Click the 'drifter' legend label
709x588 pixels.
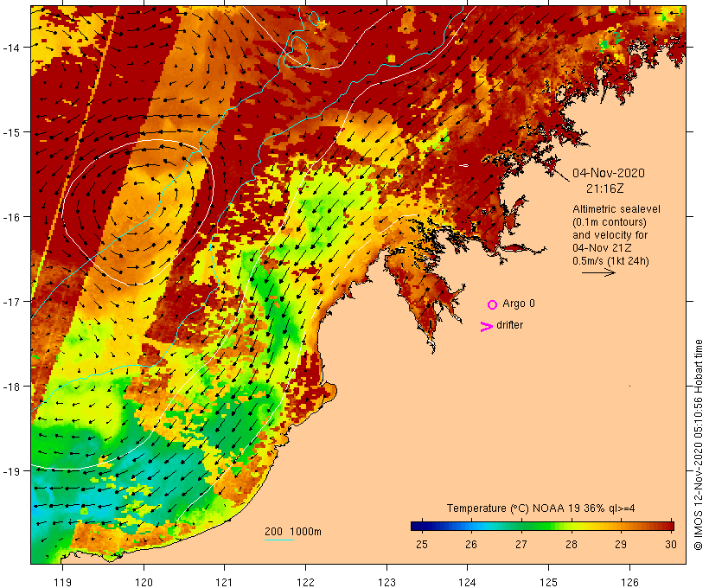point(509,325)
